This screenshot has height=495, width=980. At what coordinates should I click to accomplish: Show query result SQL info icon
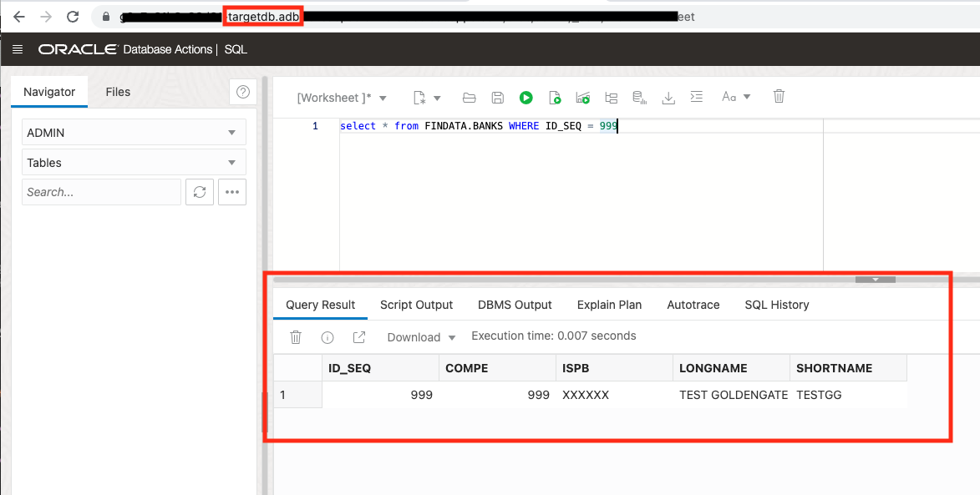(328, 337)
